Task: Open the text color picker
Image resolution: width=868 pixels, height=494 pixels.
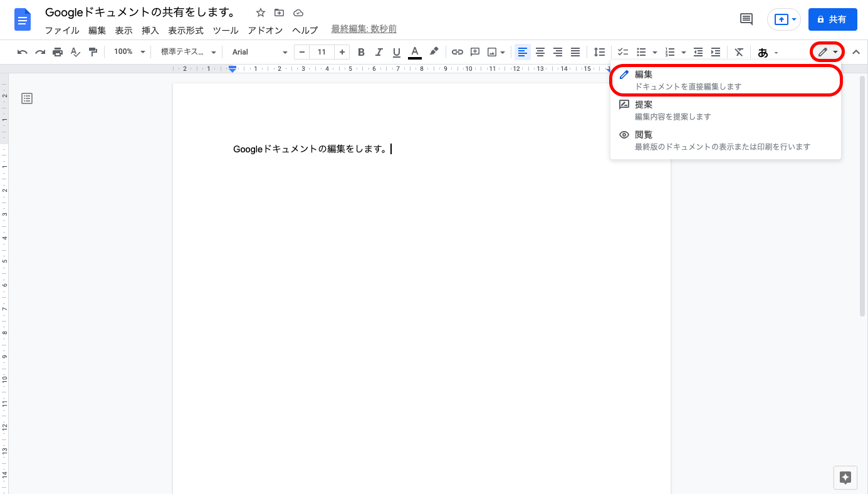Action: 414,52
